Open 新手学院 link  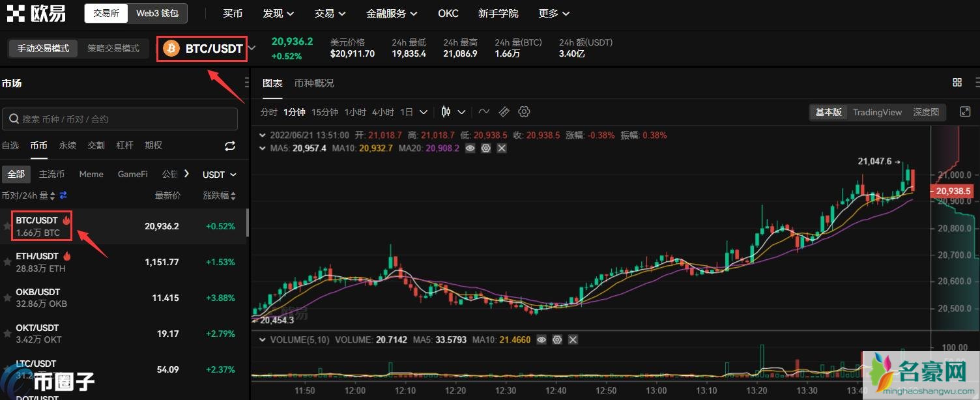tap(498, 13)
